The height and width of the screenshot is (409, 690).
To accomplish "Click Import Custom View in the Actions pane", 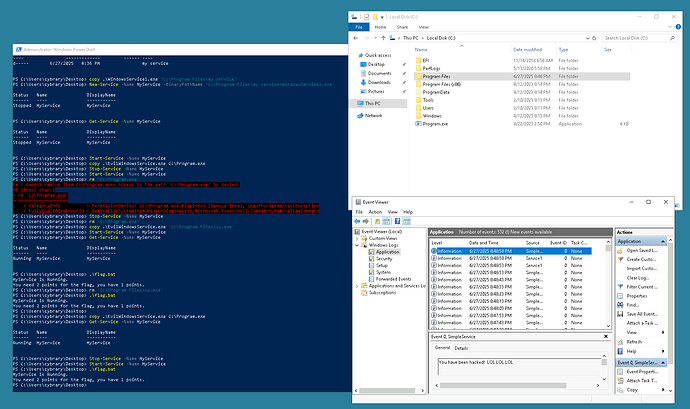I will coord(642,268).
